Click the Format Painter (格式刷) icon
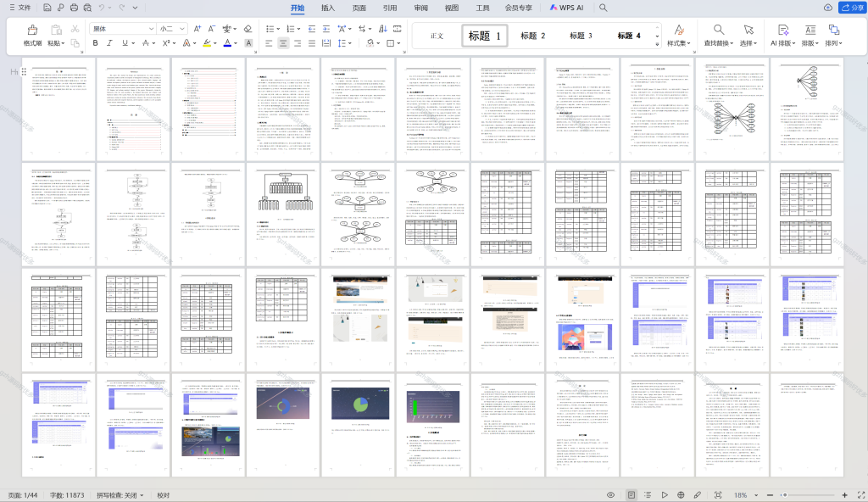The height and width of the screenshot is (502, 868). (x=33, y=30)
